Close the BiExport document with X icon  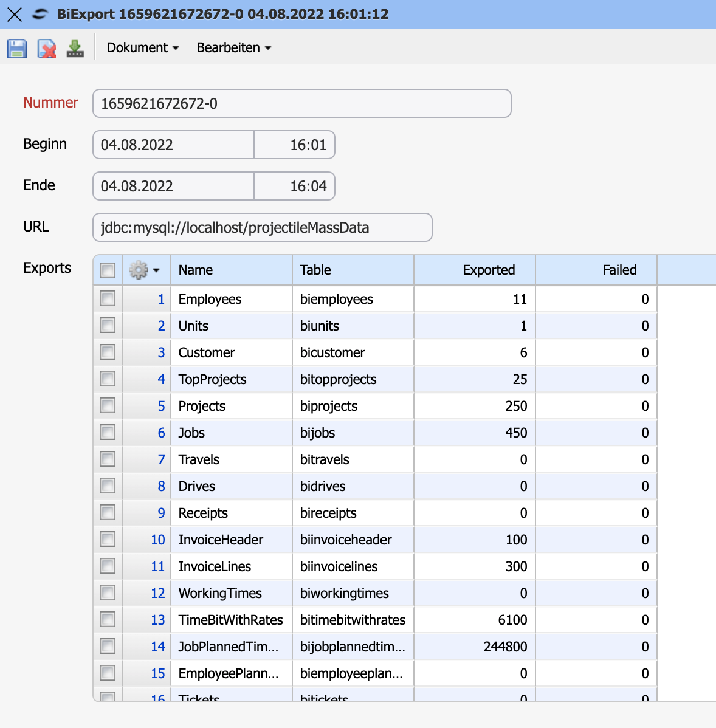15,15
